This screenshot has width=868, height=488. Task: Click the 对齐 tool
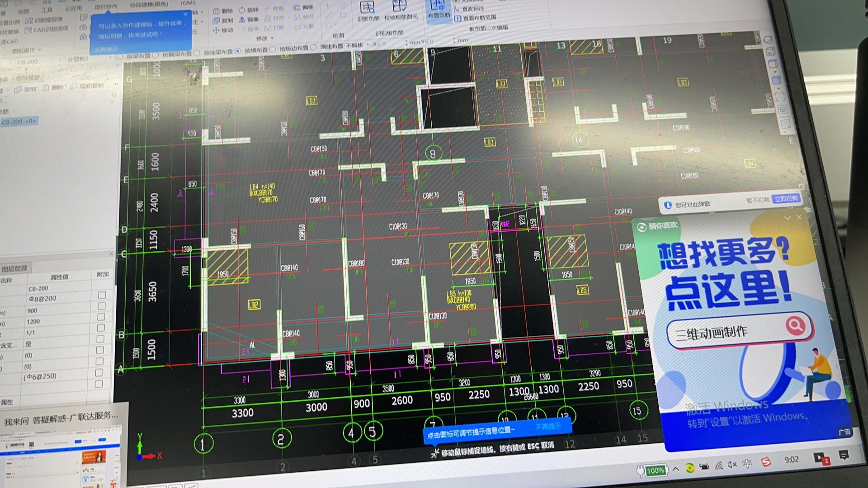tap(274, 19)
